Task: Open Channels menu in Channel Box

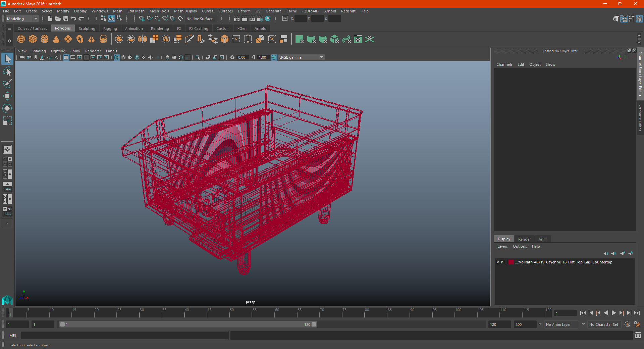Action: click(504, 64)
